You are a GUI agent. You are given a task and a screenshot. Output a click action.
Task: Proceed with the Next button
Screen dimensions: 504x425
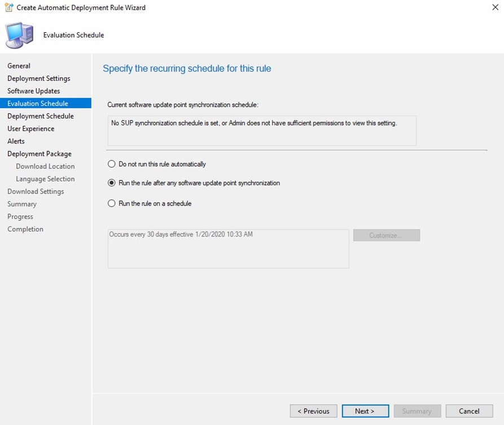pyautogui.click(x=366, y=411)
